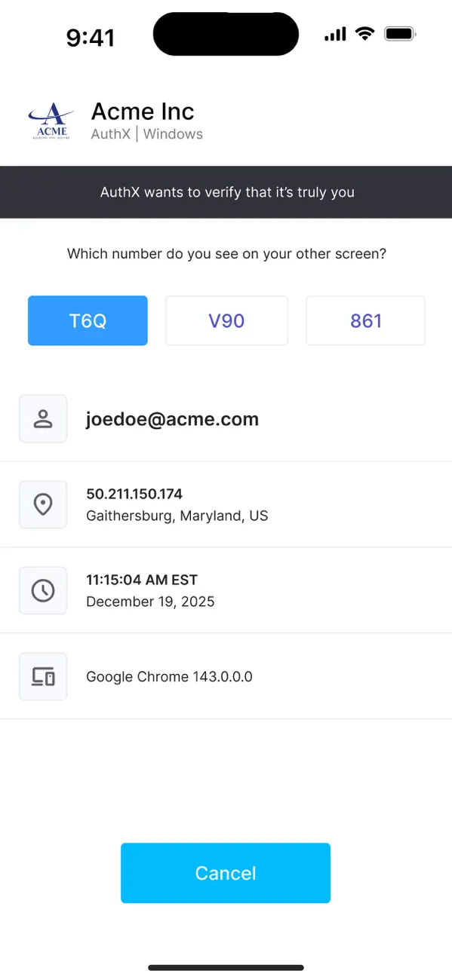Pick the 861 number option
This screenshot has width=452, height=980.
click(x=366, y=320)
